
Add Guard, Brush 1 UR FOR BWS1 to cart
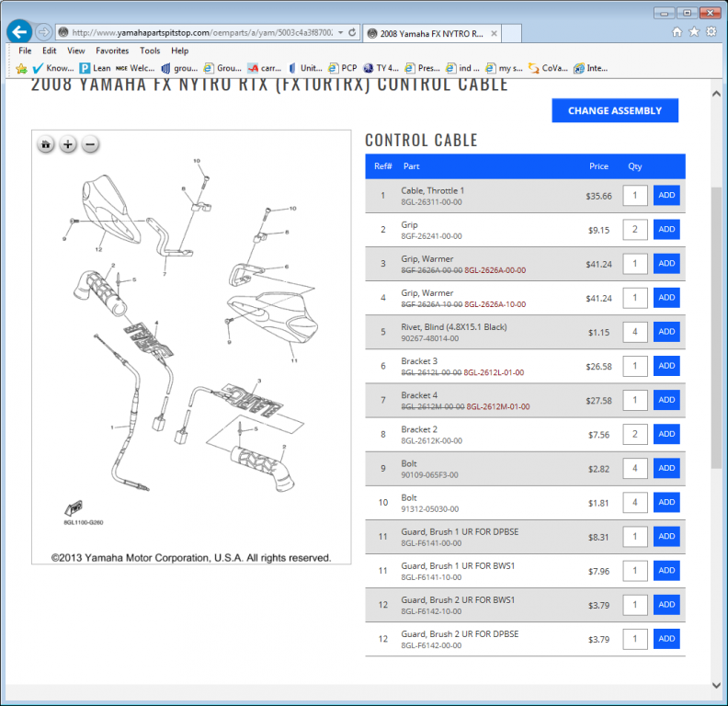666,570
